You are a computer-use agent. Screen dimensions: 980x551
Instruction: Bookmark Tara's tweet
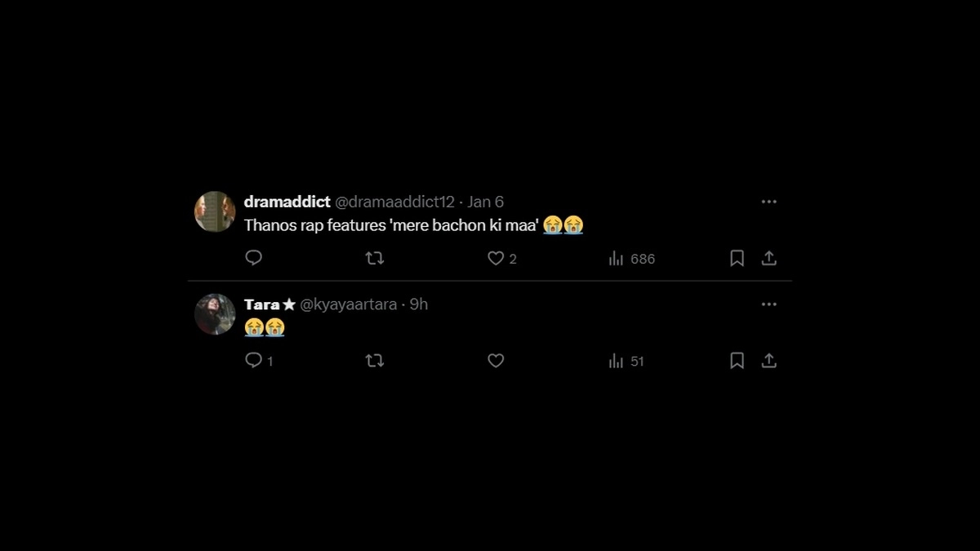coord(737,360)
